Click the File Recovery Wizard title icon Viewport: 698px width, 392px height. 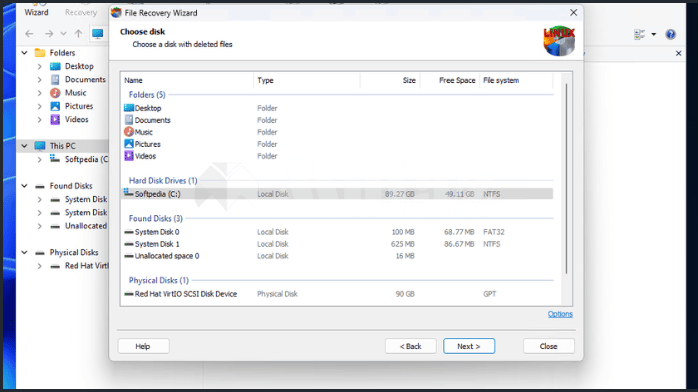(116, 12)
